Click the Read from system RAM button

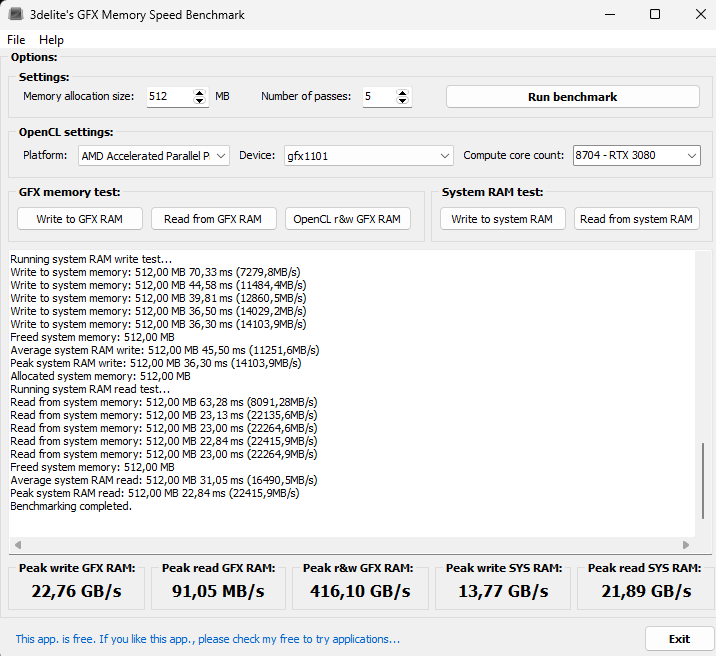click(637, 219)
